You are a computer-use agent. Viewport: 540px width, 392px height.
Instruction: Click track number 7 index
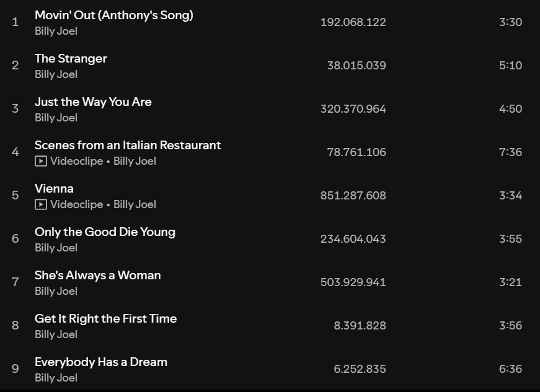click(15, 282)
